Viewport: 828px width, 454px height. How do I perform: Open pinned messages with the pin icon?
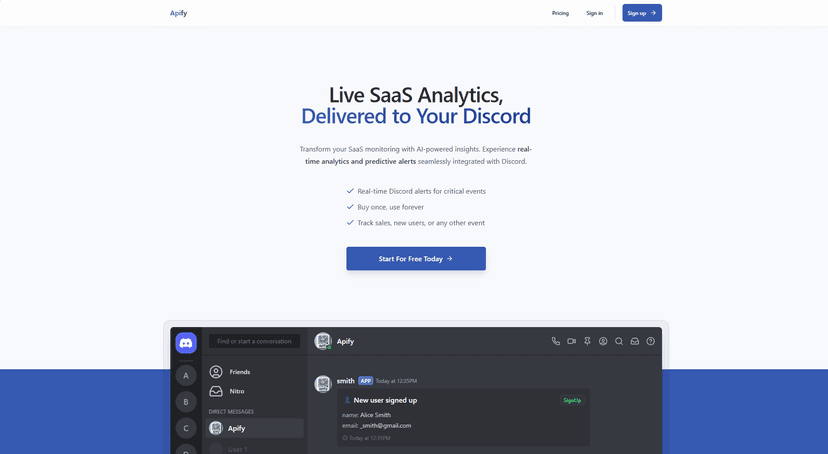(x=587, y=342)
